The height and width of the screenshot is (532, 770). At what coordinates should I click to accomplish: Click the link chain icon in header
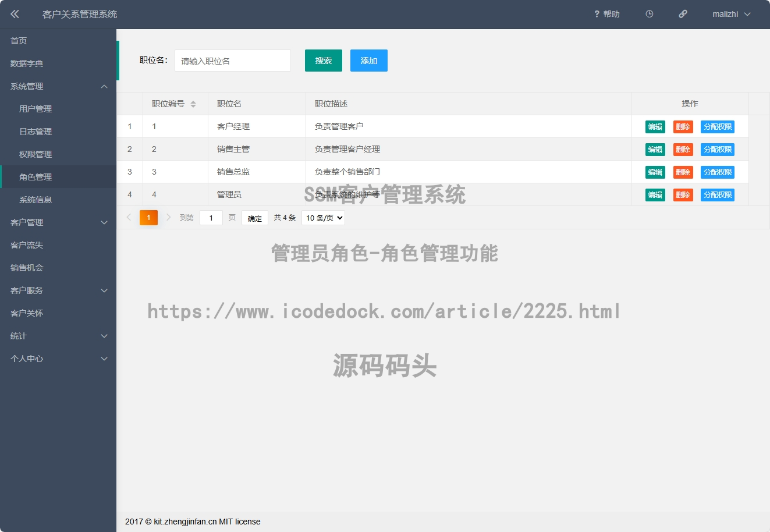click(683, 14)
